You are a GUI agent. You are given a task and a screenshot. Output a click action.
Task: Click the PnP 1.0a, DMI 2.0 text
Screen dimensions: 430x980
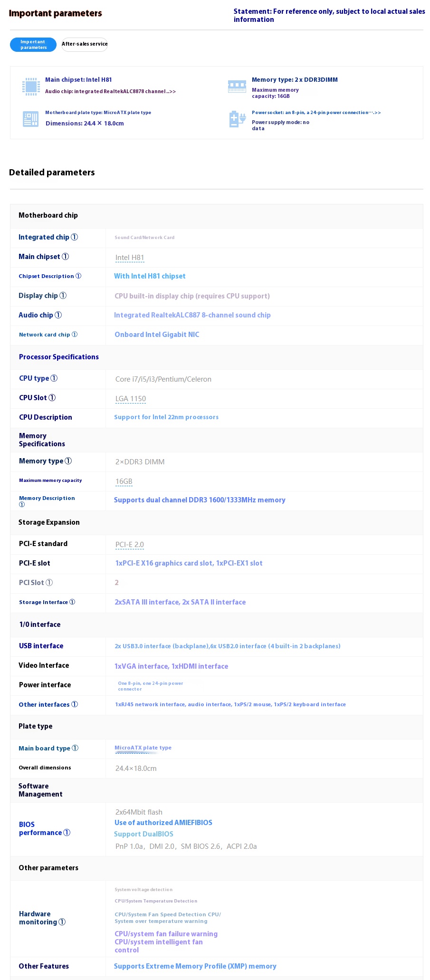coord(186,846)
